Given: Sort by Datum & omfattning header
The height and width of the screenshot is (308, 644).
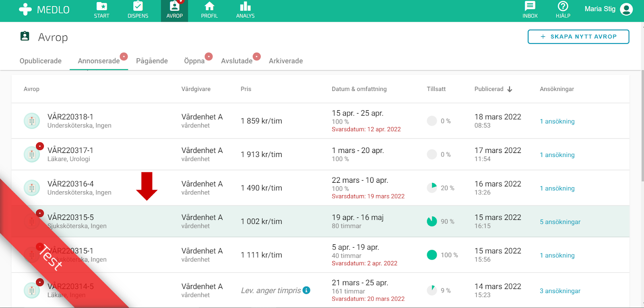Looking at the screenshot, I should [x=359, y=89].
